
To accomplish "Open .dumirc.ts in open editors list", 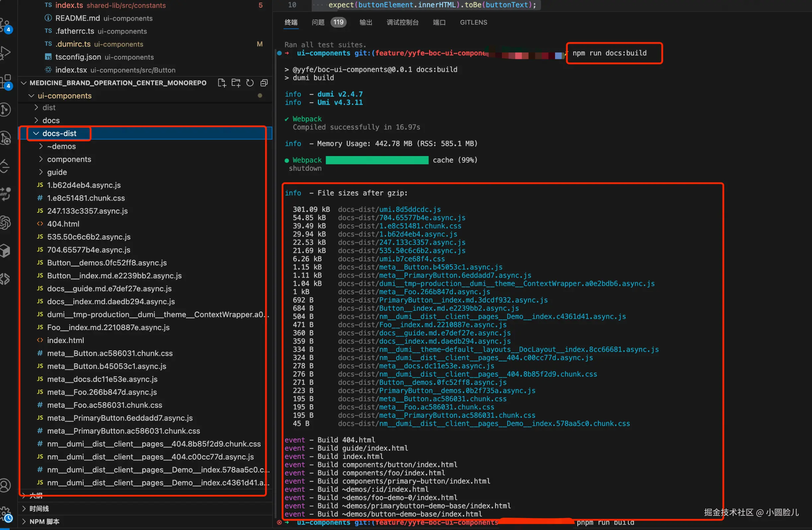I will pyautogui.click(x=73, y=44).
